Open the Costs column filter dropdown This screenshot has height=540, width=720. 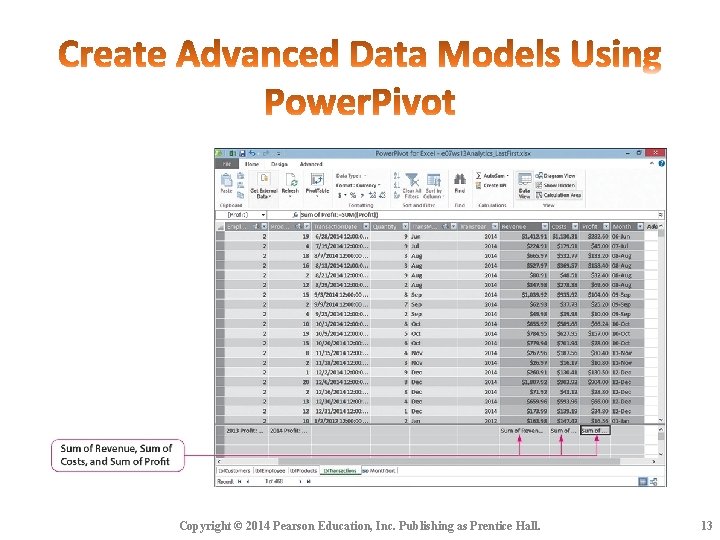[574, 226]
